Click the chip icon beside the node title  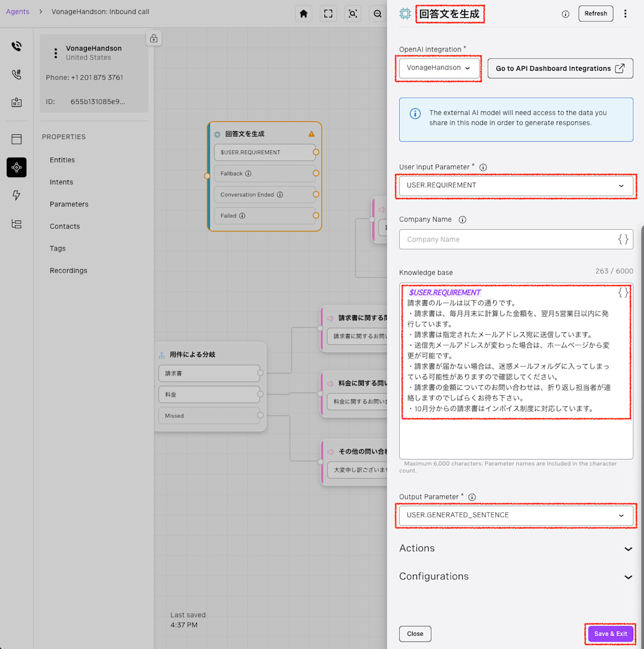coord(405,14)
